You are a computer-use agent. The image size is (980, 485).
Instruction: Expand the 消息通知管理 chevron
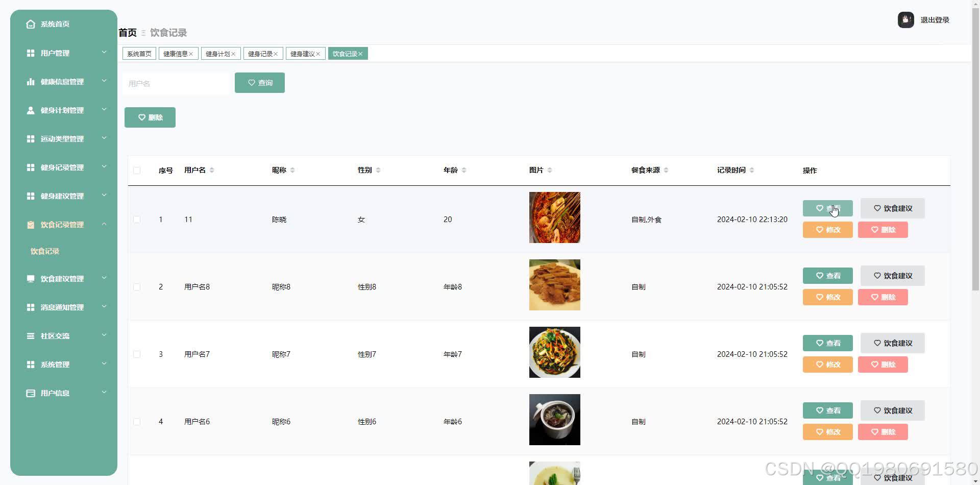pyautogui.click(x=104, y=306)
